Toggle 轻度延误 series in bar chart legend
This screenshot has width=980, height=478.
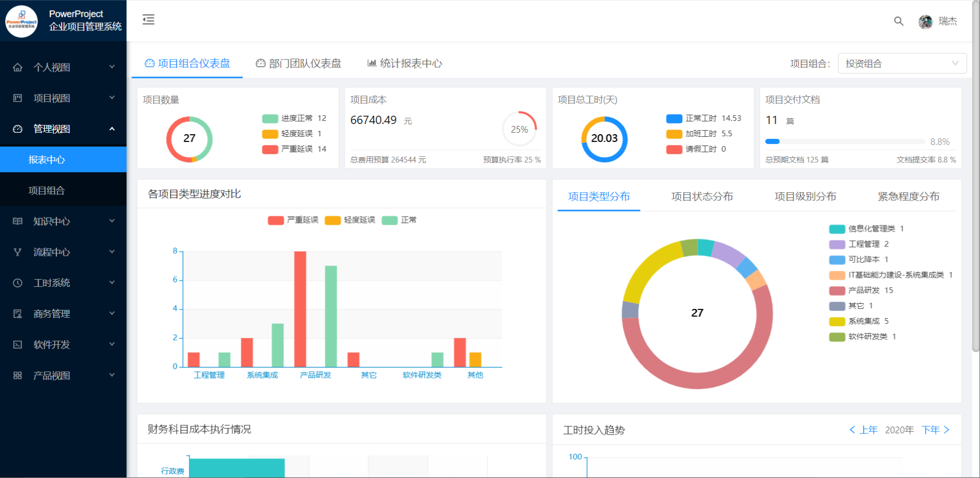click(350, 220)
